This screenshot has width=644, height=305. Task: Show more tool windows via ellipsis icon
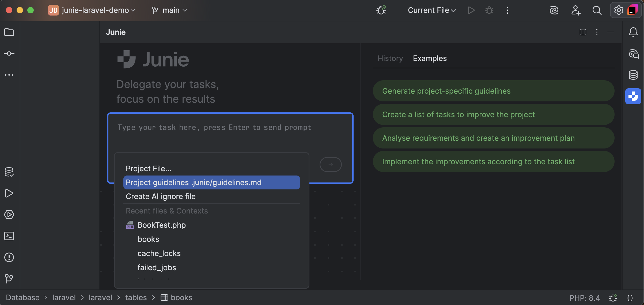(x=9, y=75)
